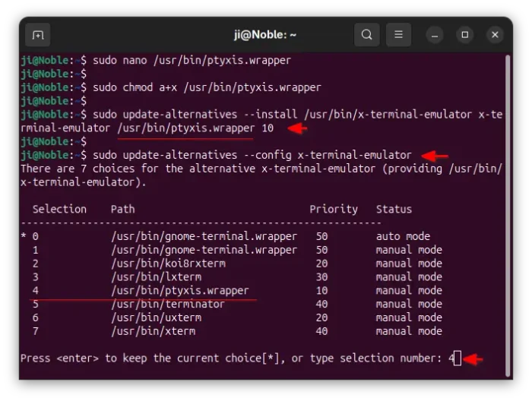Image resolution: width=532 pixels, height=401 pixels.
Task: Click the /usr/bin/terminator path row
Action: pyautogui.click(x=168, y=304)
